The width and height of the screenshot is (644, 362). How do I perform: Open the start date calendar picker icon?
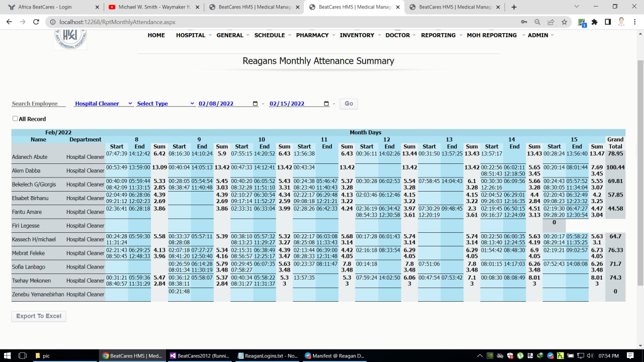(x=255, y=104)
